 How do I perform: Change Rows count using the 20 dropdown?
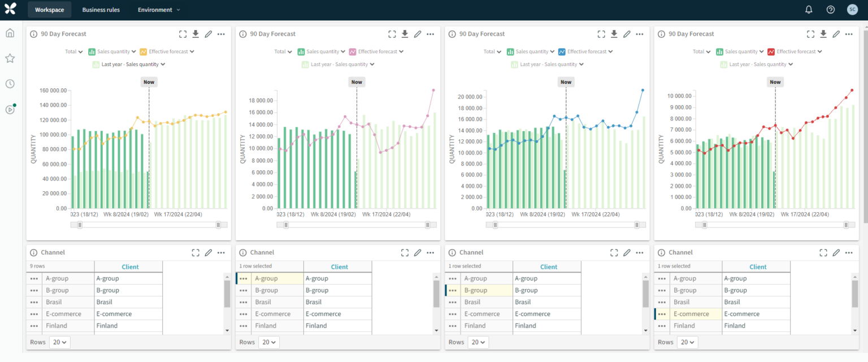pos(59,342)
